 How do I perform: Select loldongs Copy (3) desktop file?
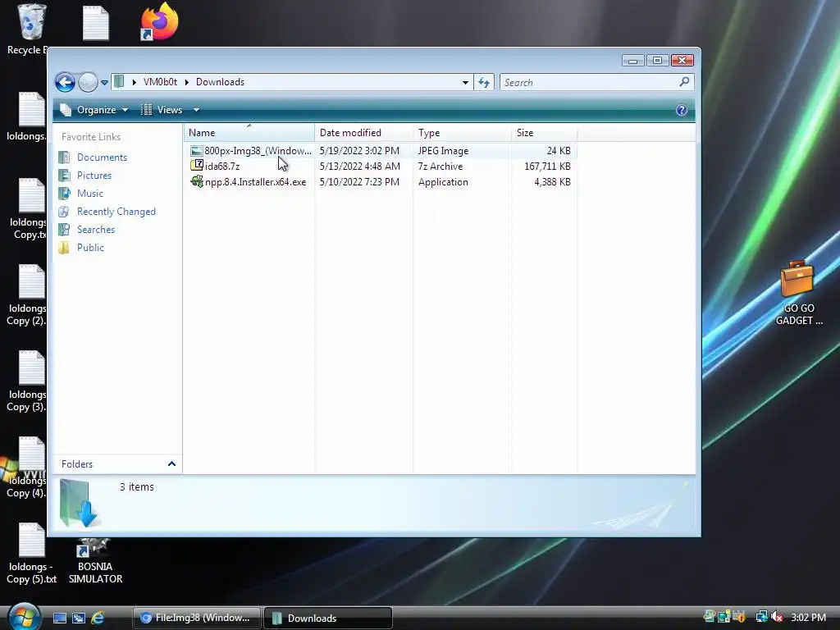coord(27,381)
